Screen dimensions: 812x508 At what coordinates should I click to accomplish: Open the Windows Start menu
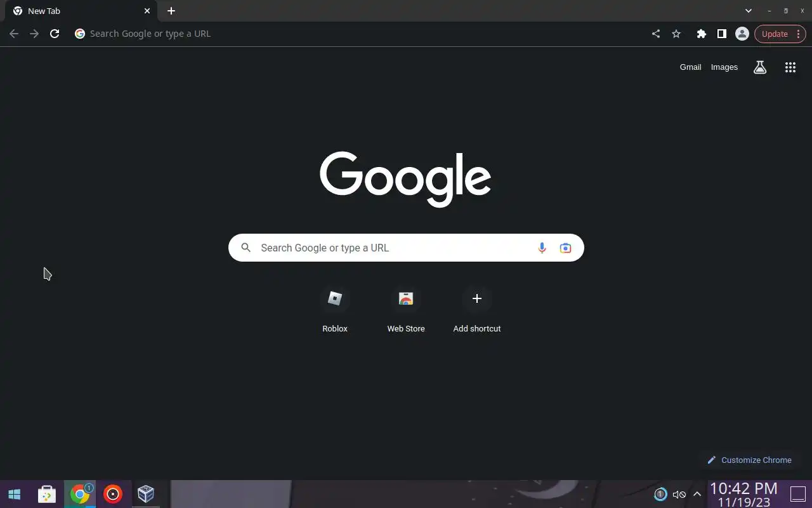coord(14,494)
